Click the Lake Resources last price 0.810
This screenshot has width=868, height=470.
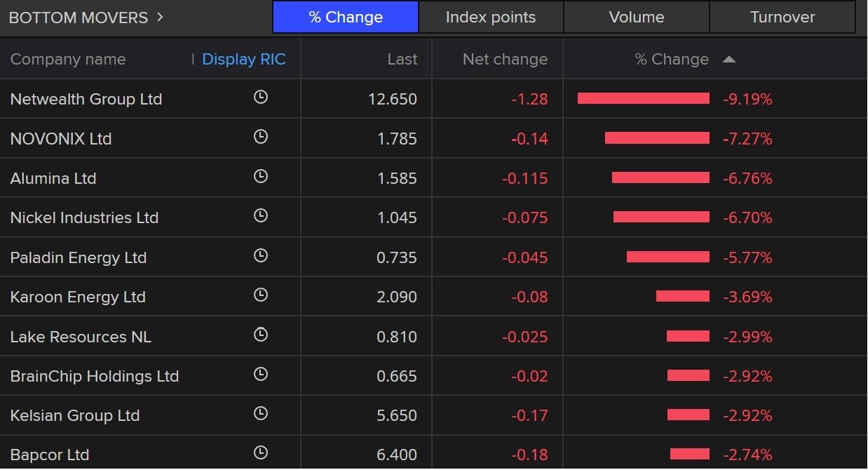click(x=397, y=337)
